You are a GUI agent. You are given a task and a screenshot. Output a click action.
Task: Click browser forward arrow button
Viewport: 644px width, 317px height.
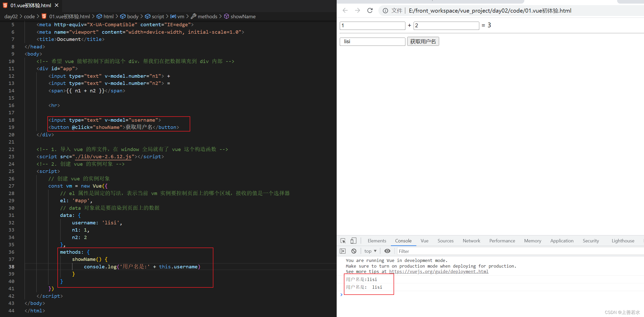click(x=357, y=11)
